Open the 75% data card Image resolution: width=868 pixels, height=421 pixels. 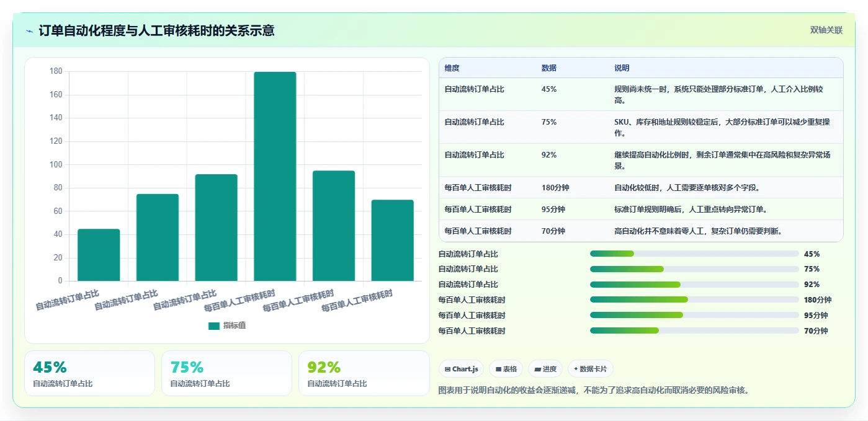pos(226,373)
